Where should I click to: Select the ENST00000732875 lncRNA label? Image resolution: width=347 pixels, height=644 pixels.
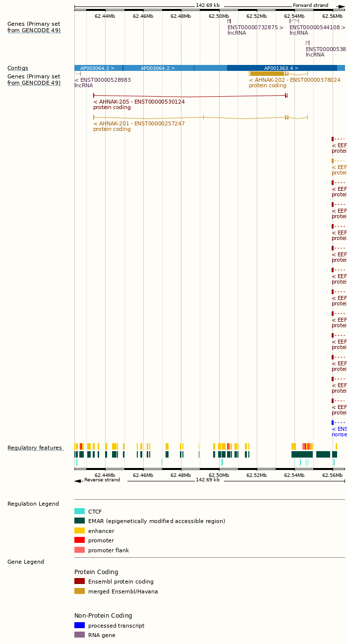coord(255,27)
